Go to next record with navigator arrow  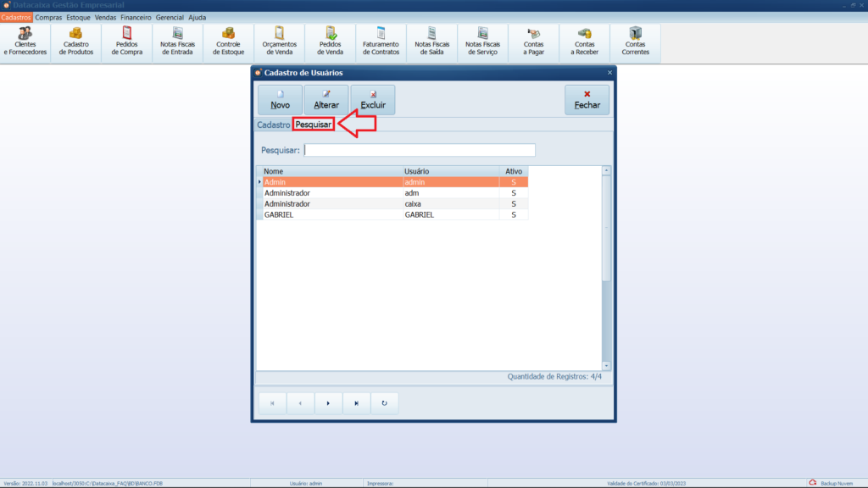[328, 403]
